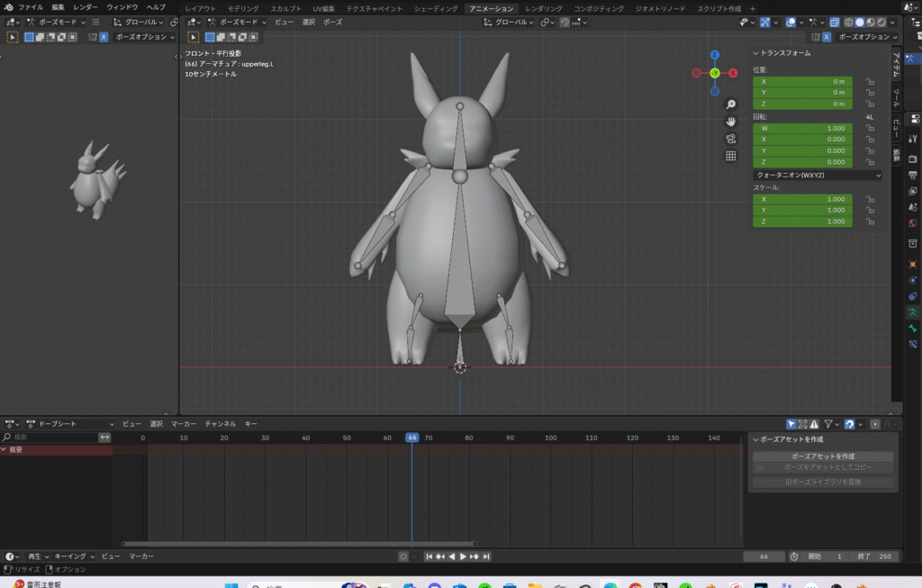Open the ドープシート mode dropdown
Viewport: 922px width, 588px height.
[70, 423]
